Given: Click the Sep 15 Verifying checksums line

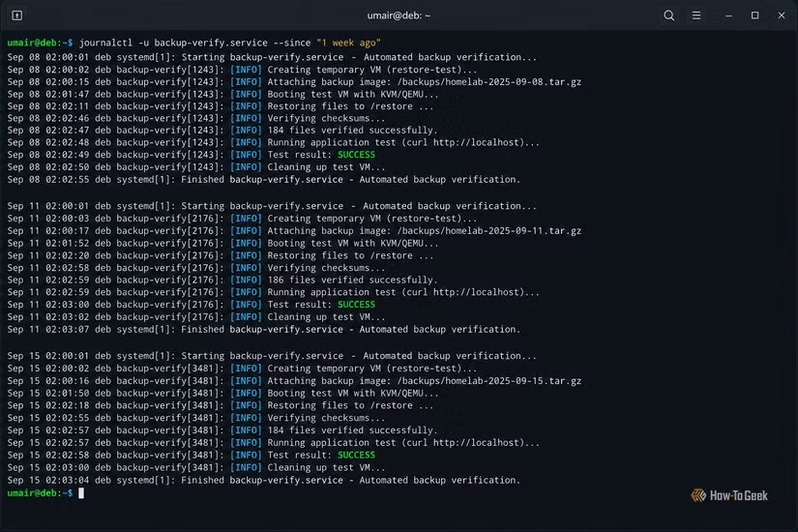Looking at the screenshot, I should (x=196, y=418).
